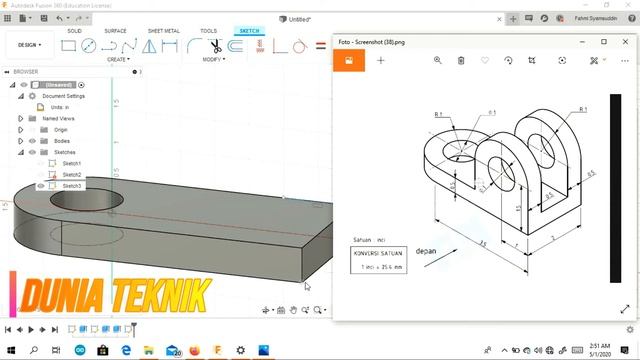The width and height of the screenshot is (640, 360).
Task: Add to a creation in Photos
Action: (x=380, y=60)
